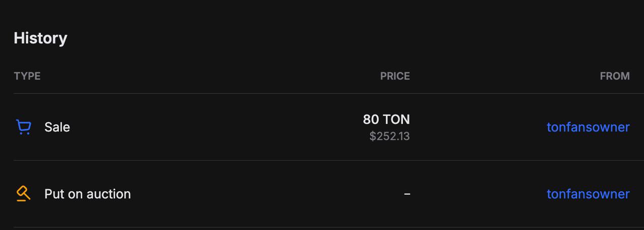Viewport: 644px width, 230px height.
Task: Open tonfansowner link in Put on auction row
Action: pyautogui.click(x=588, y=194)
